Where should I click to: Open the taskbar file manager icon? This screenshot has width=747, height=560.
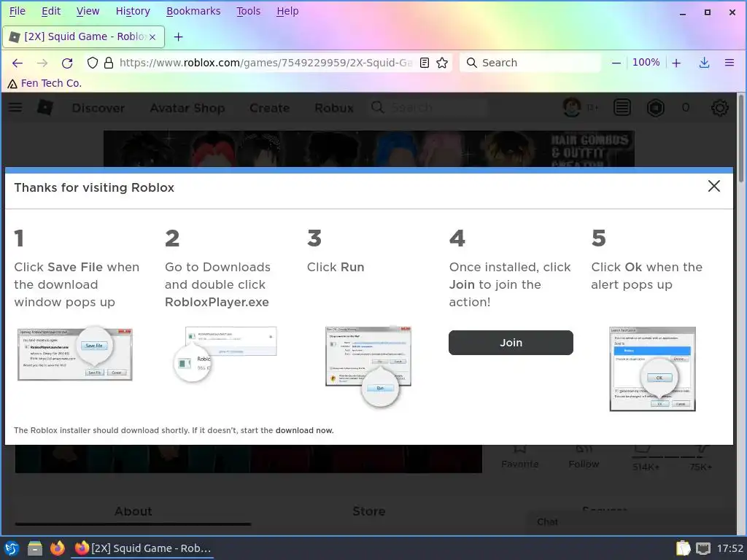pos(35,548)
